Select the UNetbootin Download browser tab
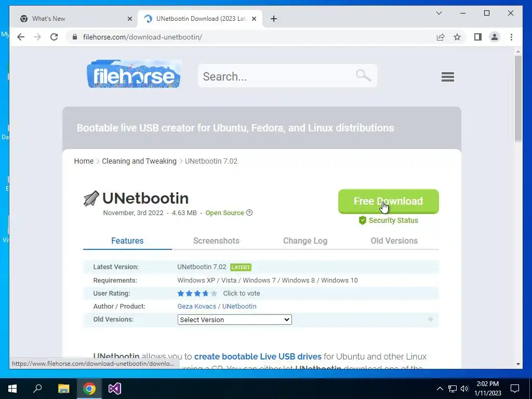 [200, 19]
